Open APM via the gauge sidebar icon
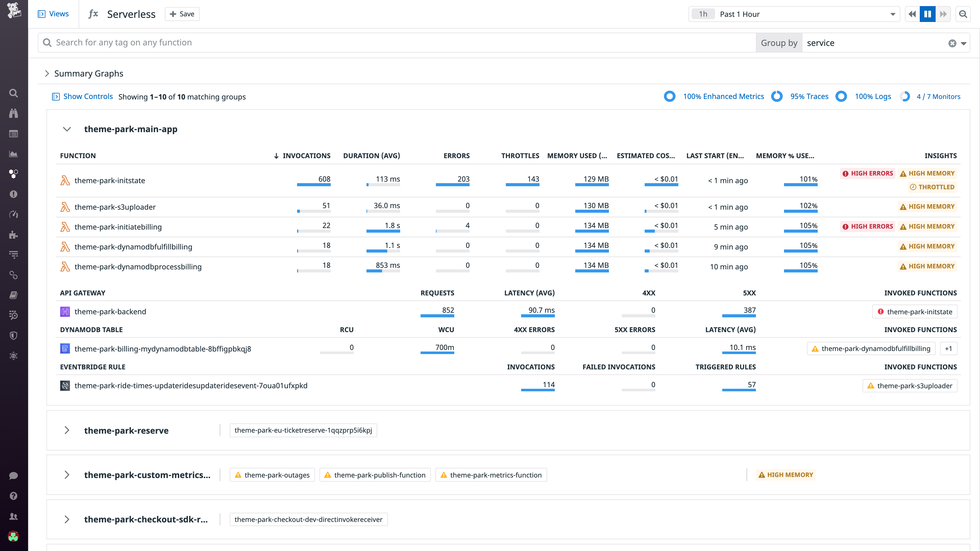This screenshot has width=980, height=551. [x=13, y=214]
